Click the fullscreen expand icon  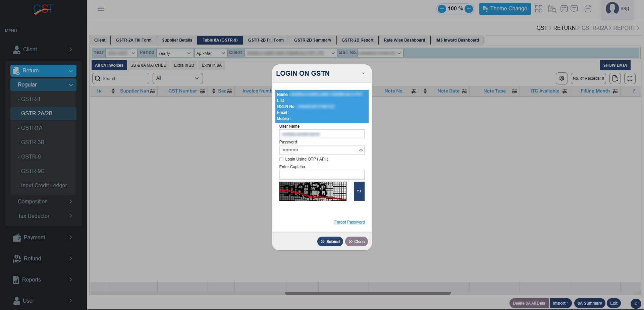click(630, 78)
